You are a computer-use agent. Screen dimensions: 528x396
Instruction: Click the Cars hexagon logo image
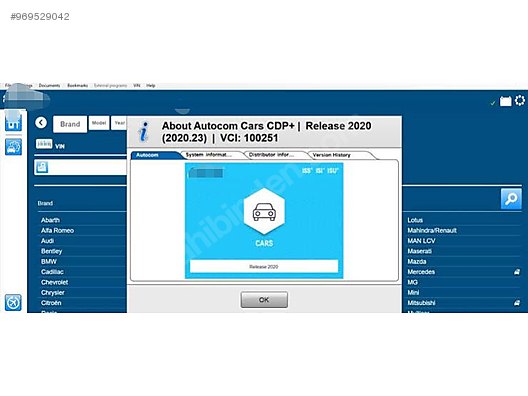[x=264, y=211]
